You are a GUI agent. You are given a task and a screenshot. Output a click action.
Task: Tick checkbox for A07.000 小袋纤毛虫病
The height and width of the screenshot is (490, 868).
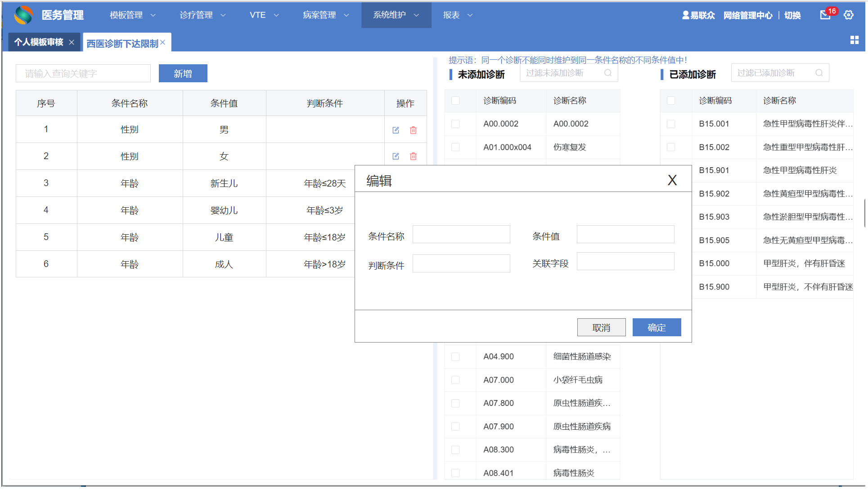[x=455, y=380]
